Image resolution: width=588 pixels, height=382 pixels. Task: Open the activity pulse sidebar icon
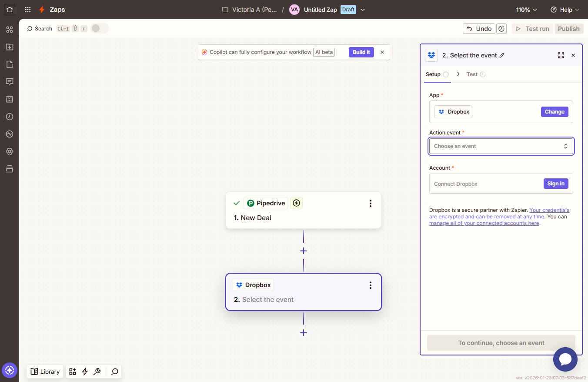tap(10, 134)
